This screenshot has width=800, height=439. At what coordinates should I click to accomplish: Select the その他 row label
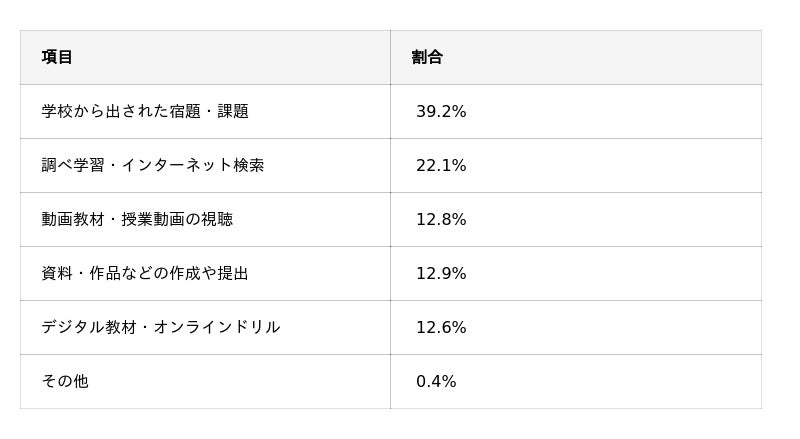pos(65,381)
